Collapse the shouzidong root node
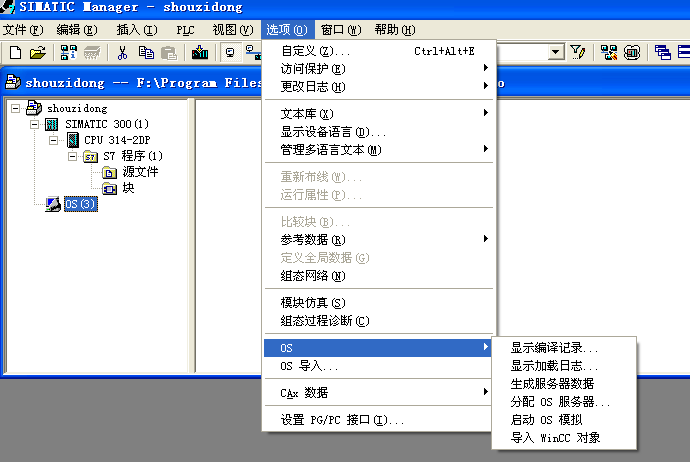The width and height of the screenshot is (690, 462). coord(15,108)
